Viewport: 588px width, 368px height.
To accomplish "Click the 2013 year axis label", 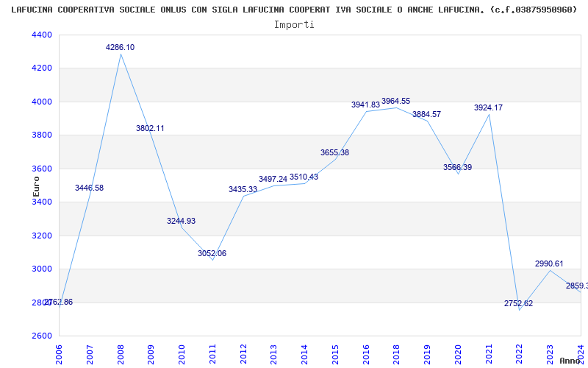I will [273, 355].
